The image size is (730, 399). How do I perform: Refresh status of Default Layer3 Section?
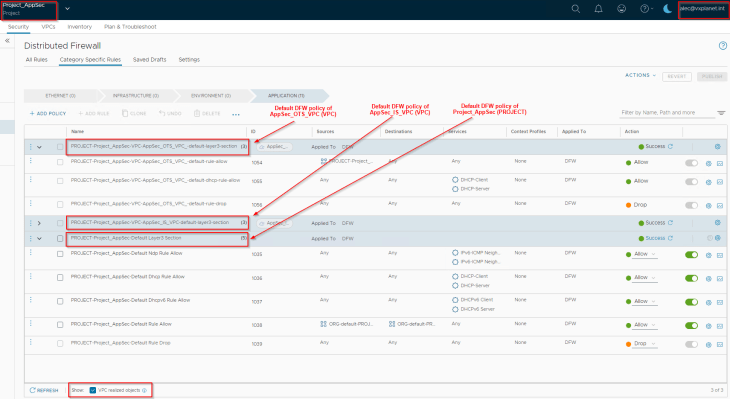coord(670,238)
